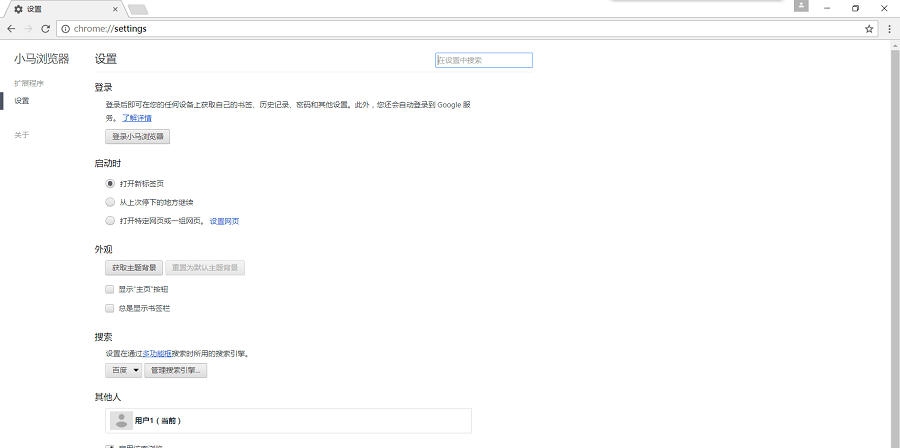Viewport: 900px width, 448px height.
Task: Bookmark this page with the star icon
Action: (869, 29)
